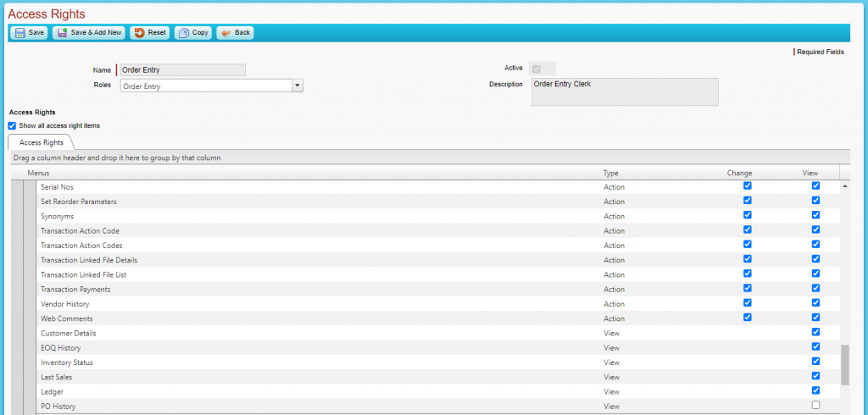Uncheck View for Customer Details

tap(815, 332)
